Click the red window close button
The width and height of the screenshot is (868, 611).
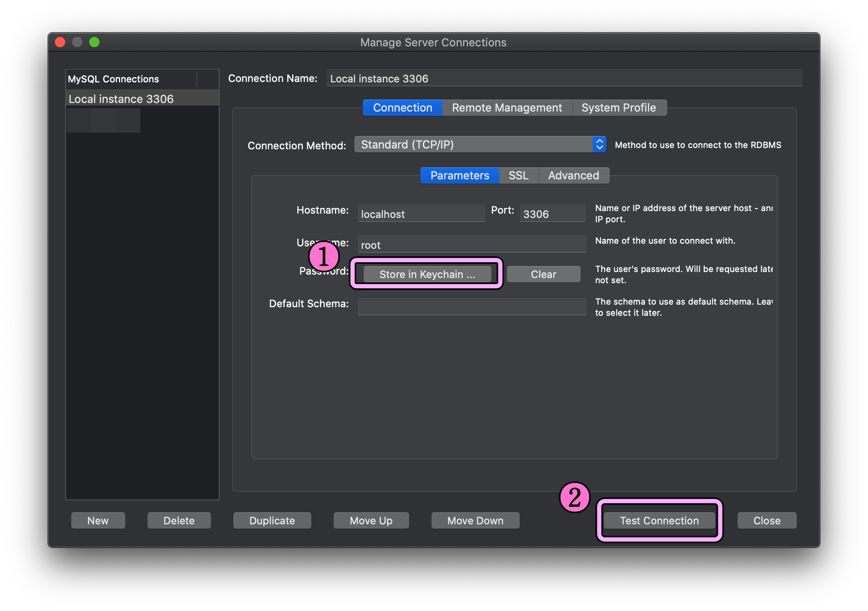60,42
